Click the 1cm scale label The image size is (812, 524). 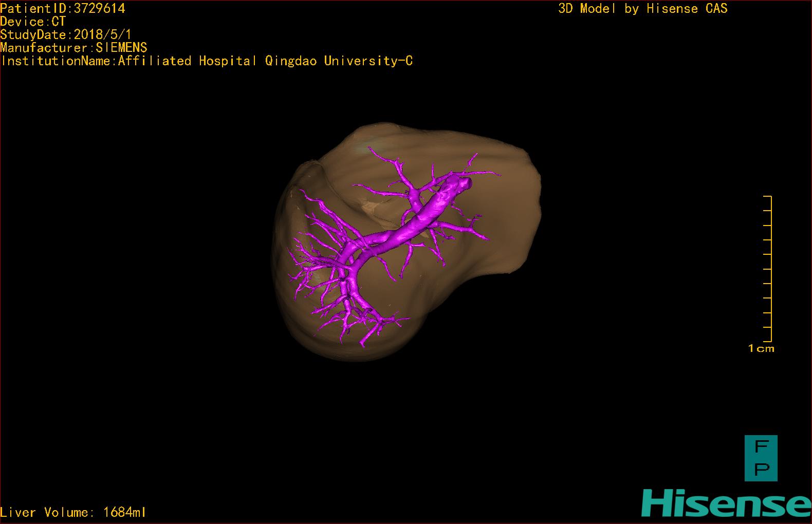[x=761, y=348]
